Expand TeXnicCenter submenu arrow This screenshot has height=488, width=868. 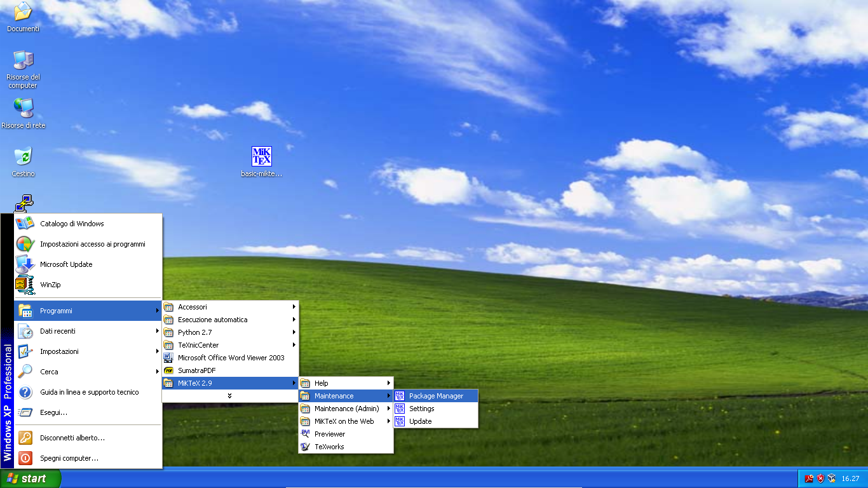[x=294, y=345]
